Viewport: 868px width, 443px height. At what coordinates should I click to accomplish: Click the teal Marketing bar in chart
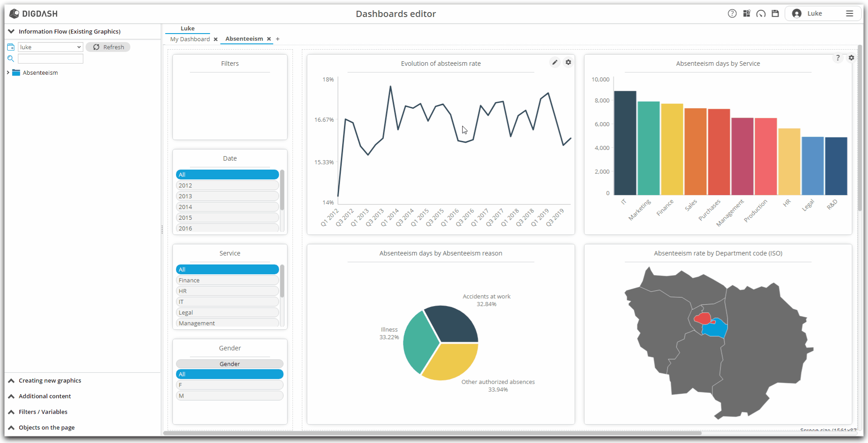point(648,148)
